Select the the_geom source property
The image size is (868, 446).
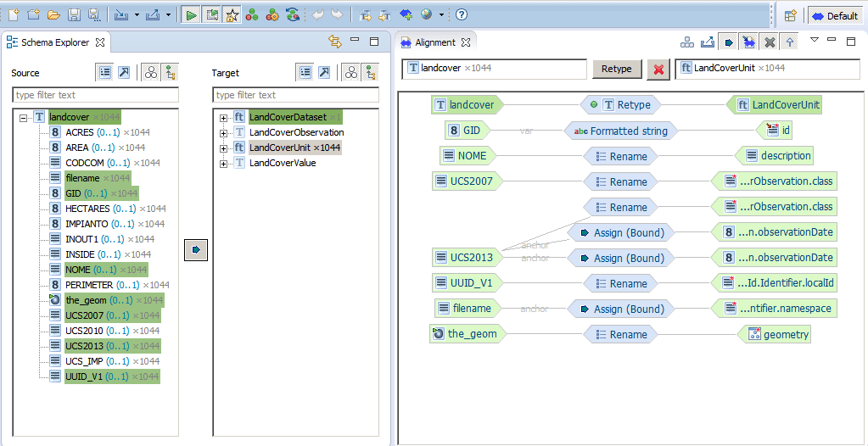(x=106, y=300)
